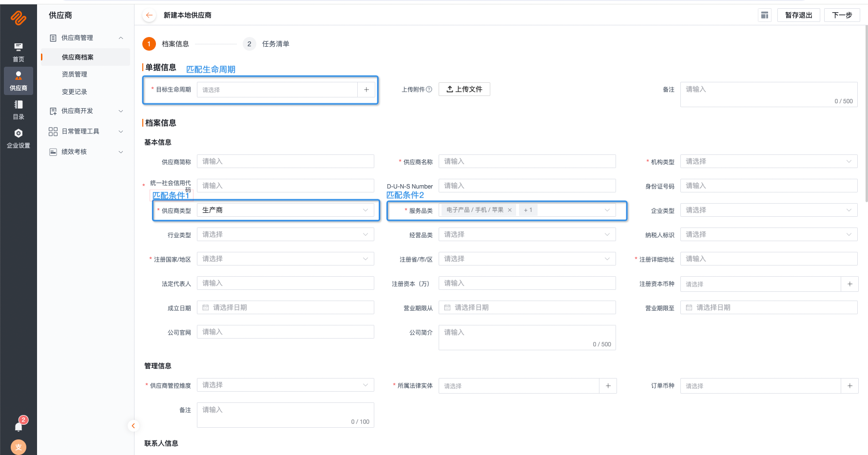The height and width of the screenshot is (455, 868).
Task: Open the 经营品类 dropdown
Action: (x=527, y=234)
